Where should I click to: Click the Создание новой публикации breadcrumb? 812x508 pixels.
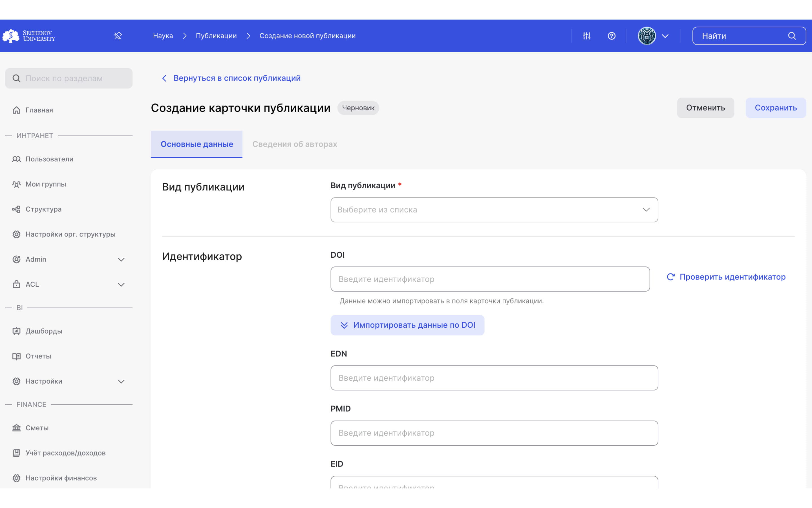(307, 36)
